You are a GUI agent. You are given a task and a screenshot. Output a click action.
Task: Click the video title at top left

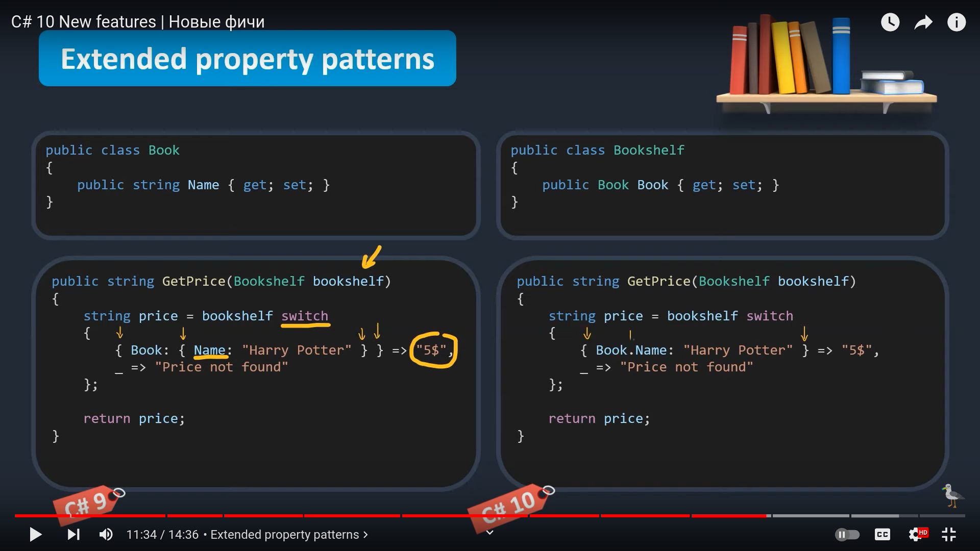138,22
